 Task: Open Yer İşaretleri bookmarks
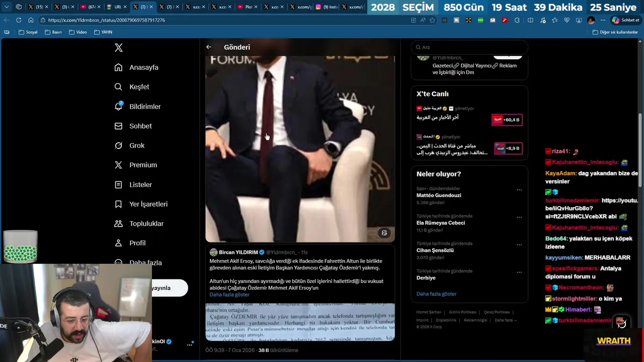click(141, 204)
